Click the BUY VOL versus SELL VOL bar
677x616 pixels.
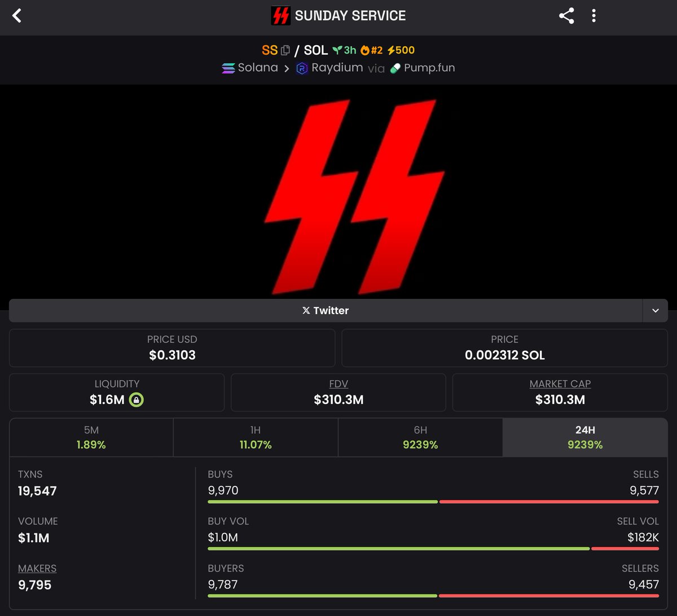point(433,548)
